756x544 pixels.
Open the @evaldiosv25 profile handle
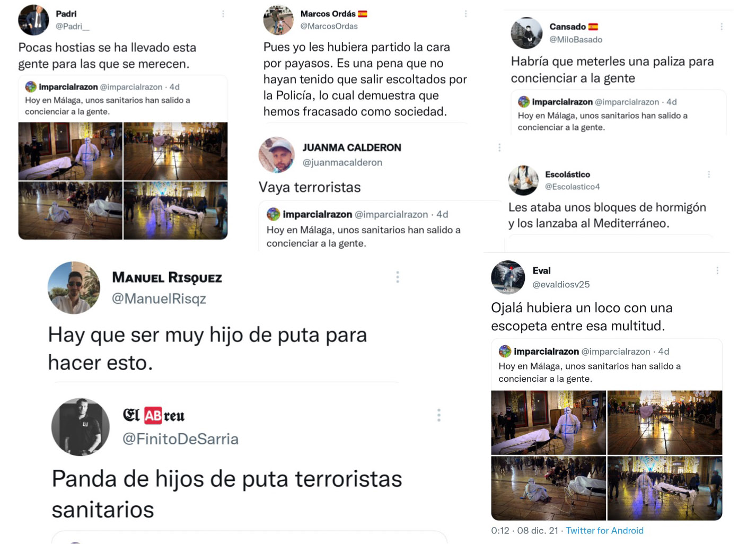(x=561, y=285)
